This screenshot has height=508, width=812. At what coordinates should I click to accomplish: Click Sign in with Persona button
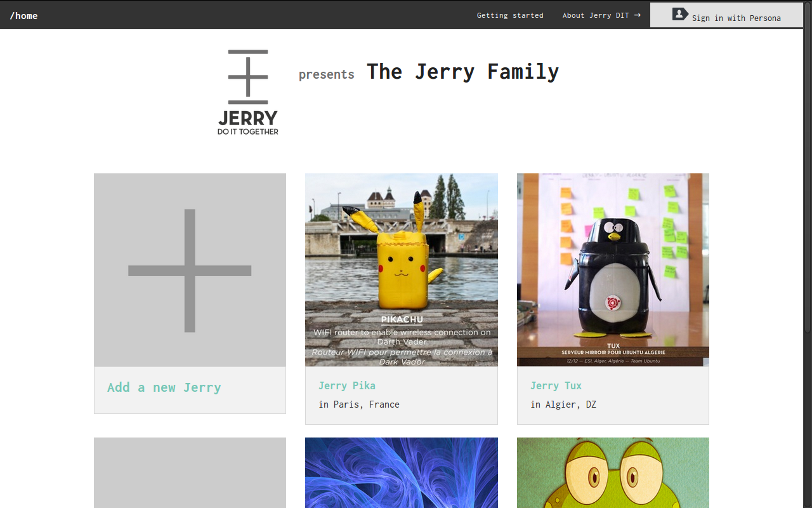click(x=726, y=15)
